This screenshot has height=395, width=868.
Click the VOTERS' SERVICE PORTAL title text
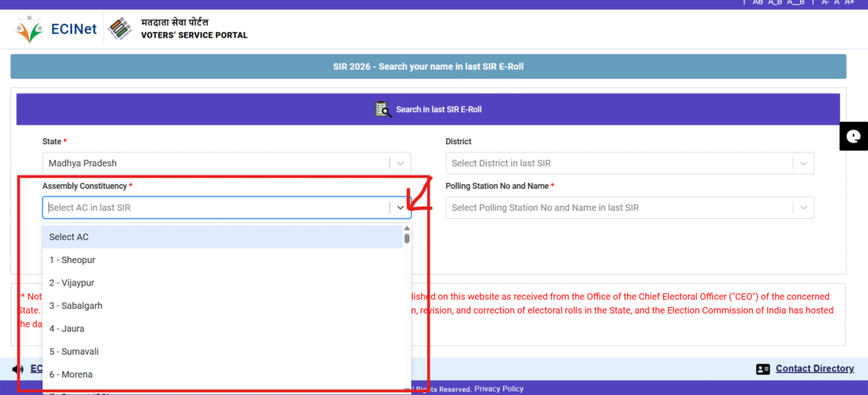194,36
